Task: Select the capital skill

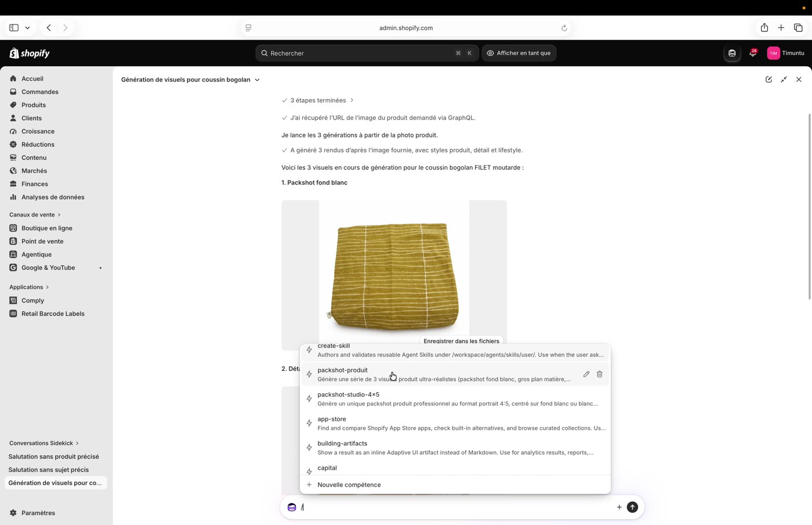Action: click(x=455, y=468)
